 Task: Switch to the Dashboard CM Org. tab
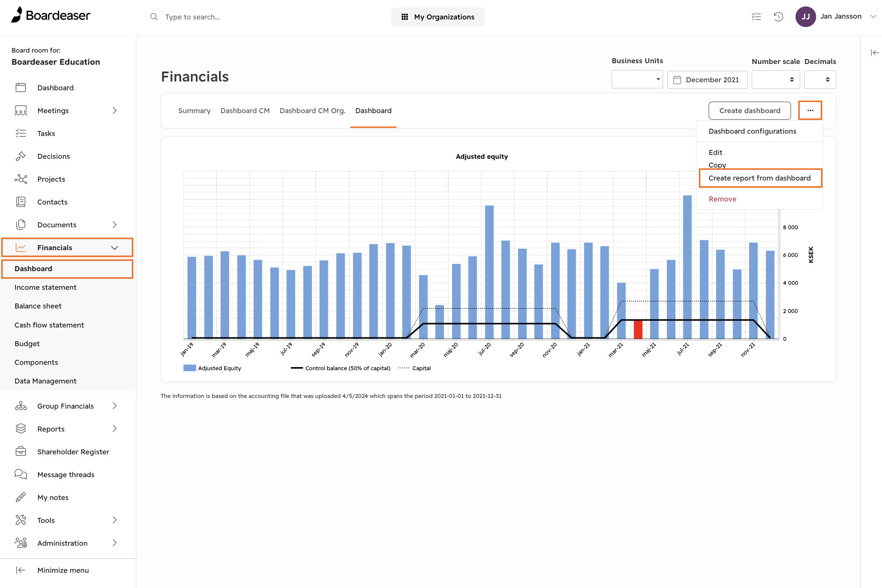point(312,110)
